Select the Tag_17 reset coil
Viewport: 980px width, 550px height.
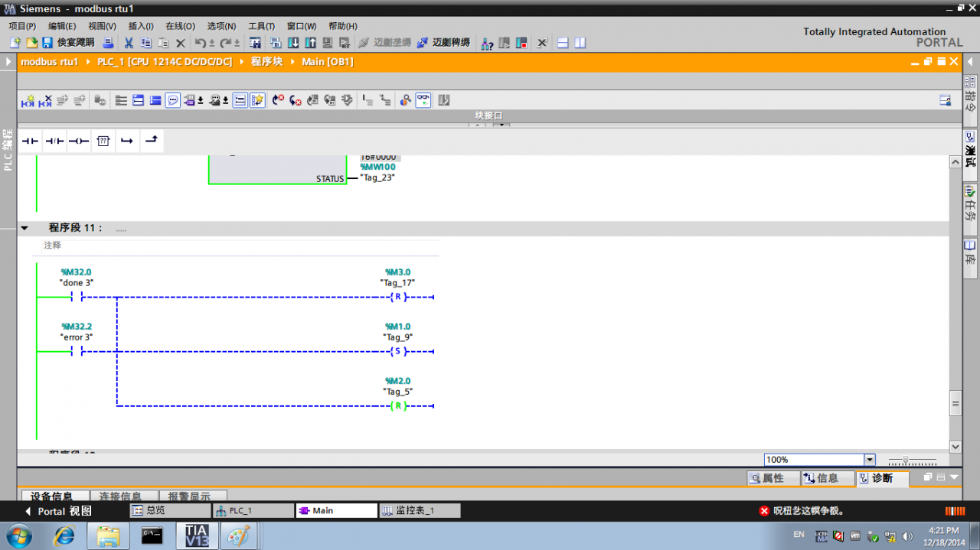pos(397,297)
